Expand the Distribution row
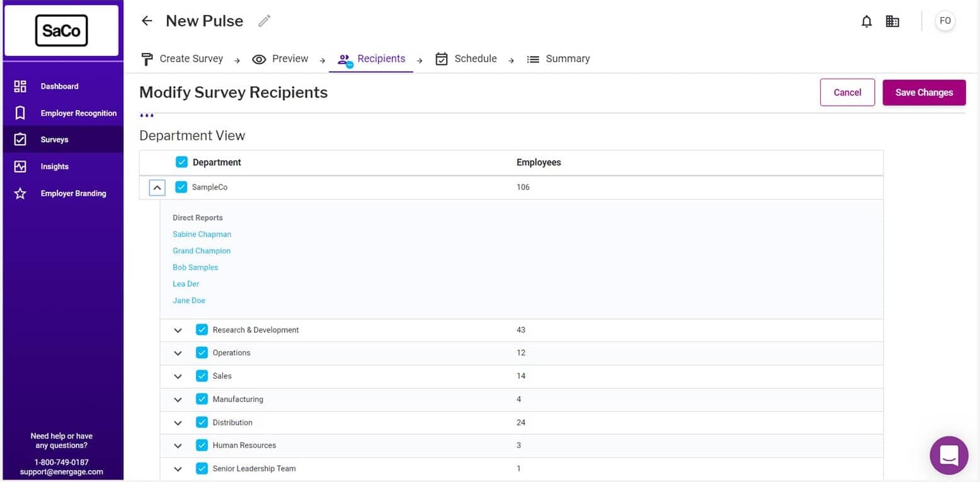Image resolution: width=980 pixels, height=482 pixels. [178, 423]
